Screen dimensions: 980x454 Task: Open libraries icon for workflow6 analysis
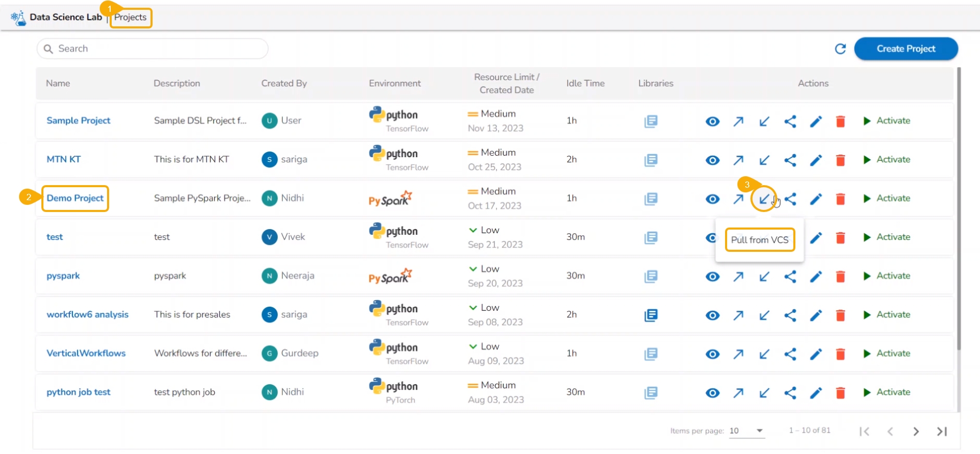[651, 315]
